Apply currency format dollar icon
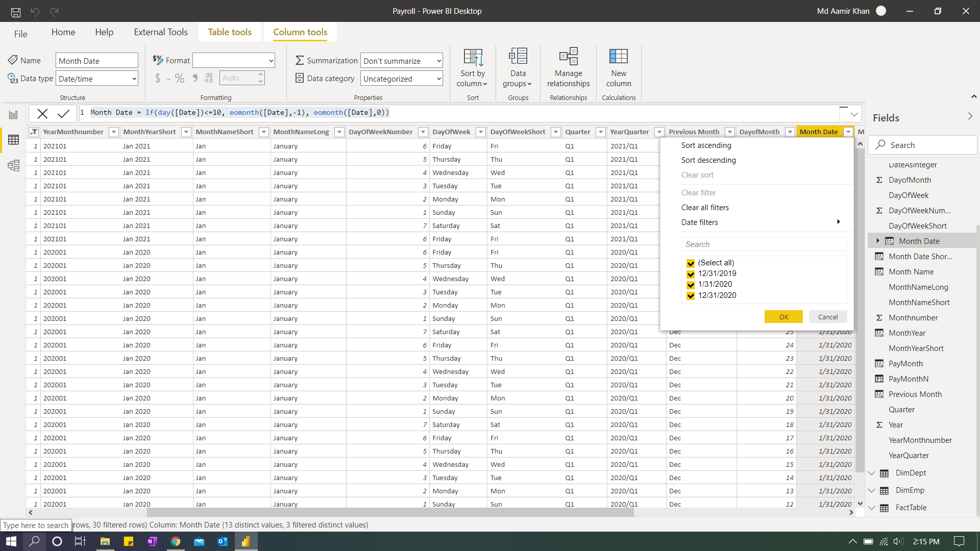Screen dimensions: 980x551 coord(158,78)
